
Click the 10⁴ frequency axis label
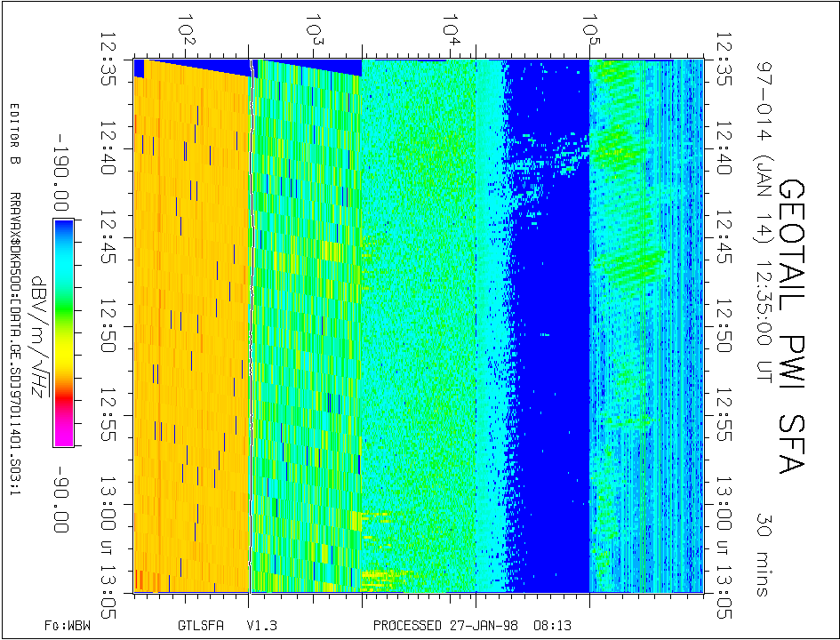[x=454, y=34]
